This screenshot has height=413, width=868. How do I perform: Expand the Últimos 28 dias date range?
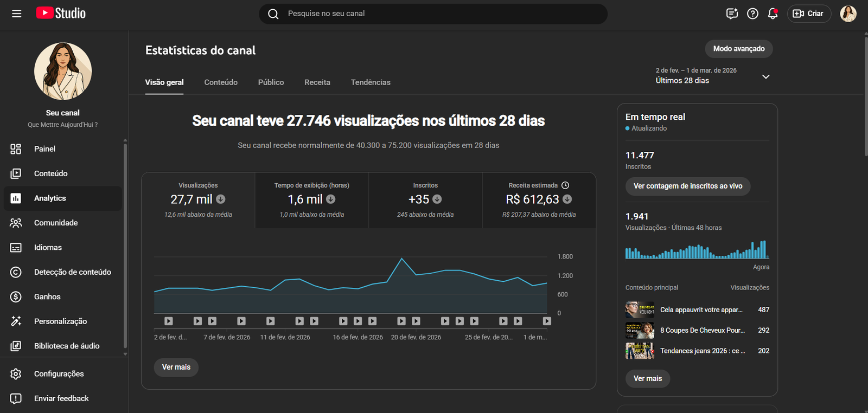765,76
